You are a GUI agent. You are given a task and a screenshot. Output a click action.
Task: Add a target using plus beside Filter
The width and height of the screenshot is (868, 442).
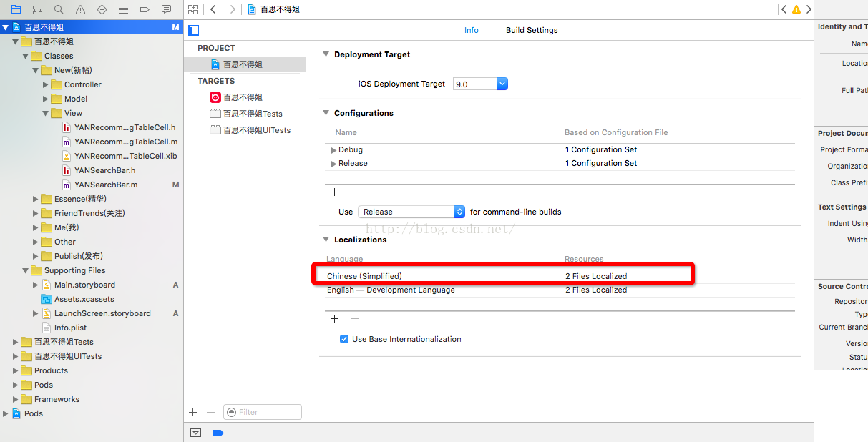click(x=192, y=412)
